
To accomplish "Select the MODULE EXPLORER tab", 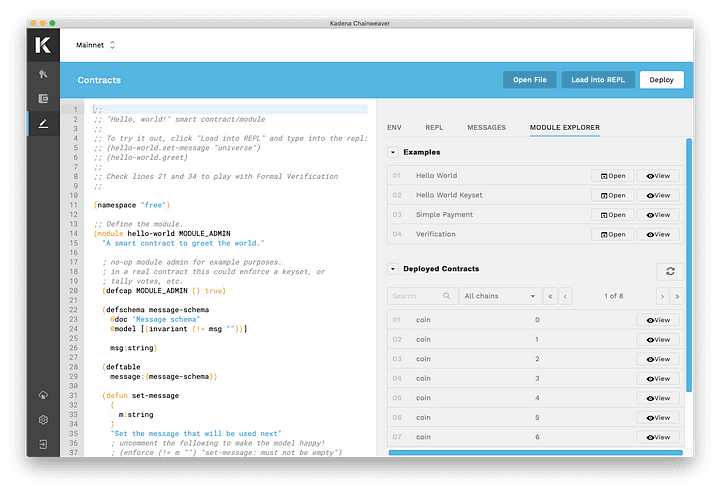I will point(564,127).
